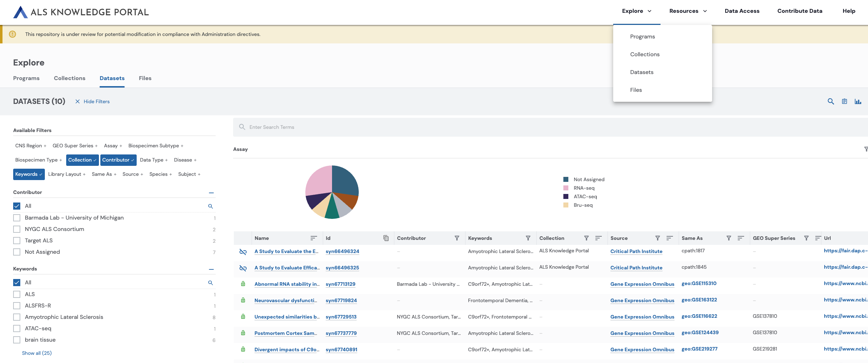The height and width of the screenshot is (363, 868).
Task: Click the filter icon in Contributor column header
Action: (x=457, y=238)
